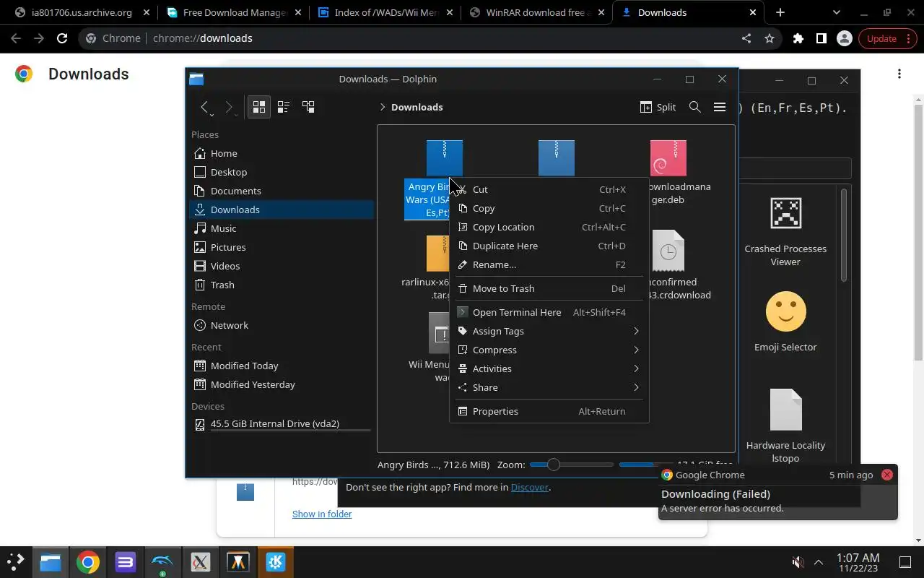
Task: Open the application launcher on taskbar
Action: 15,562
